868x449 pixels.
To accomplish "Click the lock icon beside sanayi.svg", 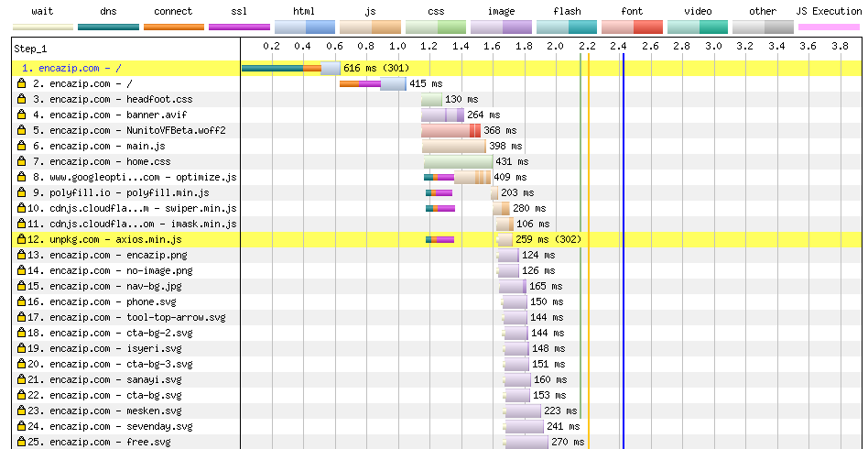I will pyautogui.click(x=22, y=379).
